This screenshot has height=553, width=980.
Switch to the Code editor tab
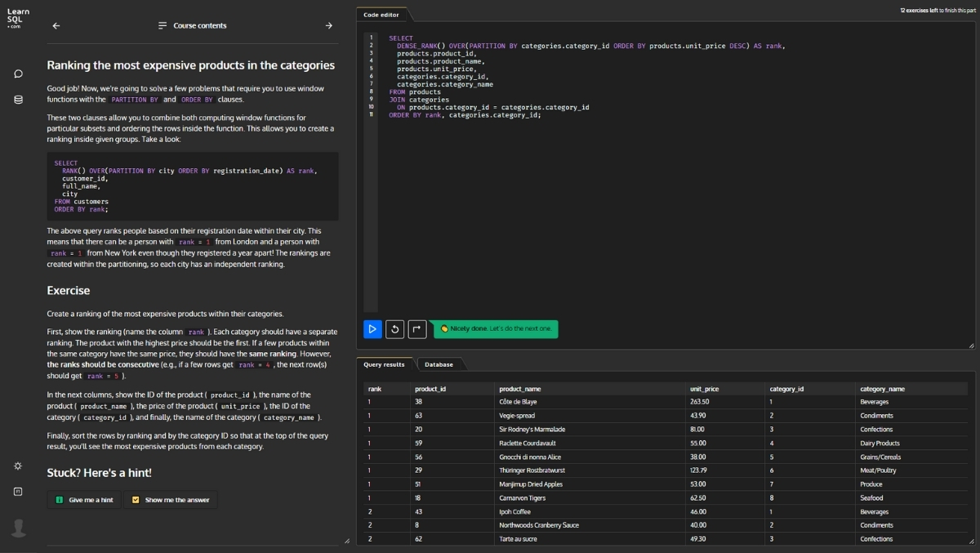click(381, 15)
